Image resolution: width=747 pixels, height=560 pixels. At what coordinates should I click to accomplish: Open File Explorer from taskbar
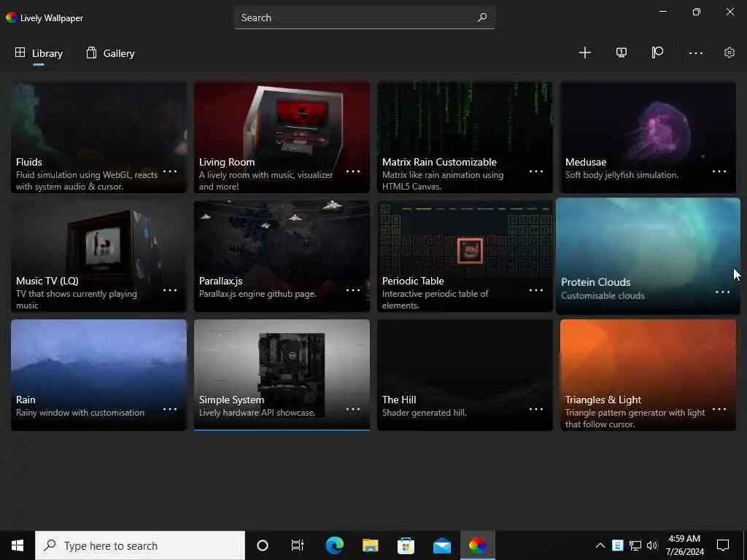click(x=370, y=545)
